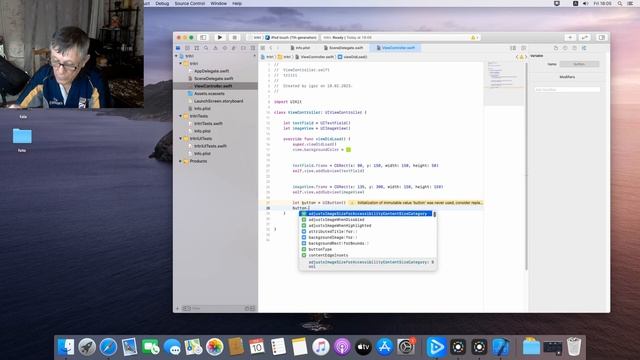Choose contentEdgeInsets completion
The width and height of the screenshot is (640, 360).
[x=366, y=255]
